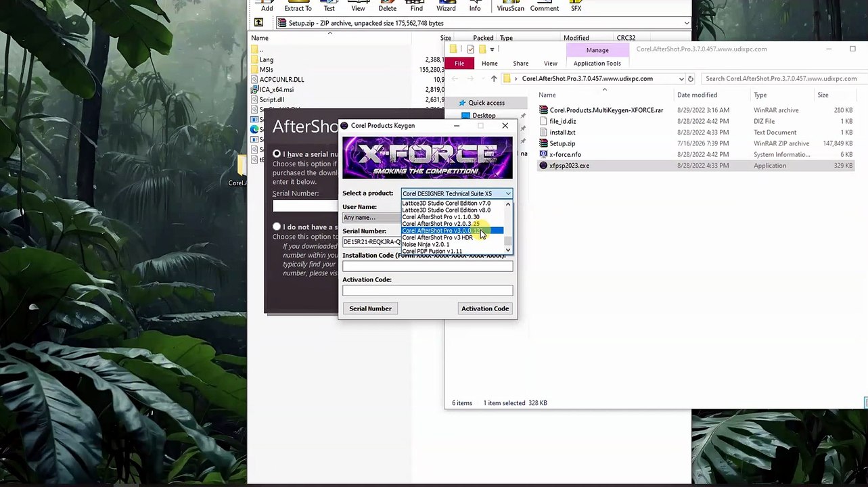Select ICA_x64.msi installer icon in WinRAR
The width and height of the screenshot is (868, 487).
(254, 89)
